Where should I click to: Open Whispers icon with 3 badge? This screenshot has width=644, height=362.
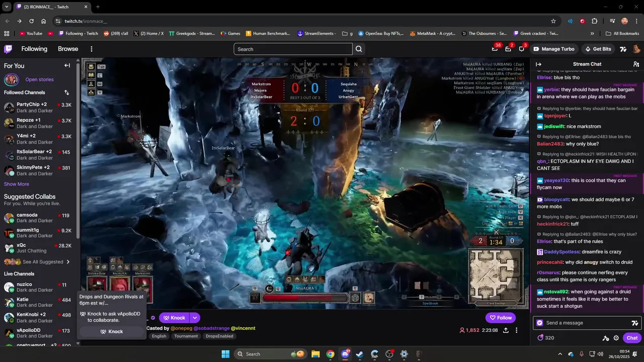(x=522, y=49)
